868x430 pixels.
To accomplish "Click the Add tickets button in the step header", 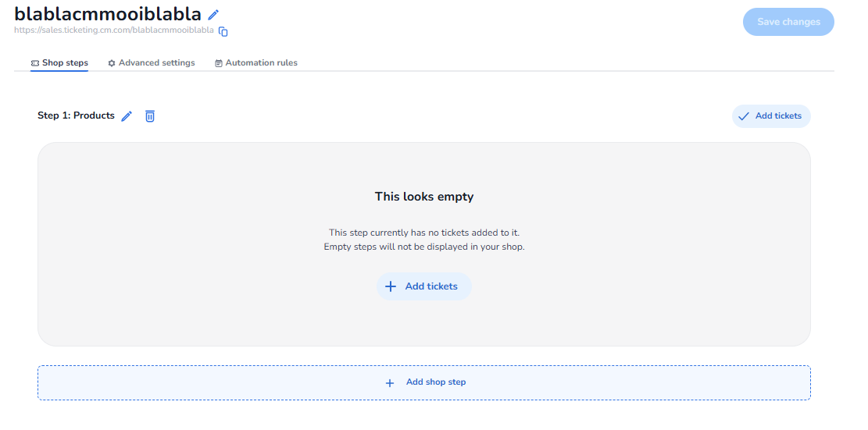I will [771, 116].
